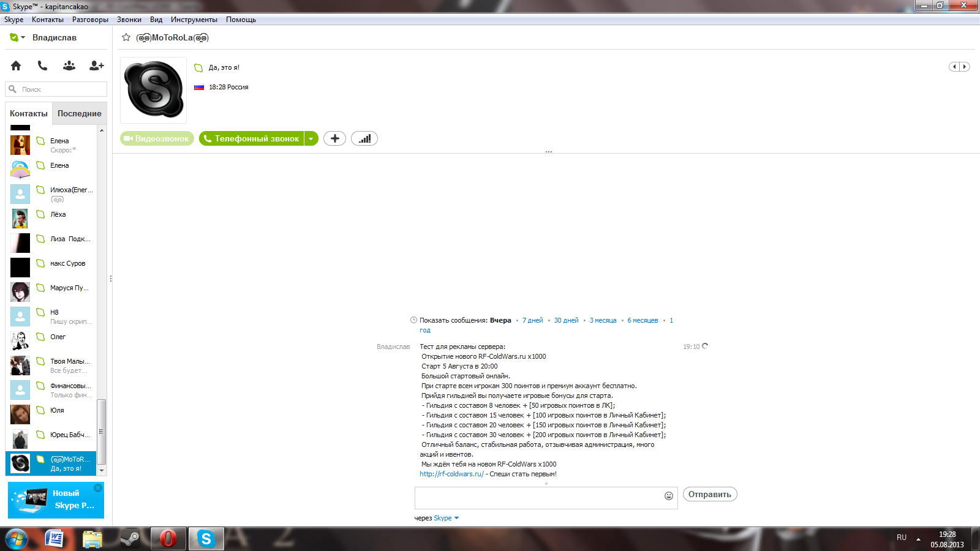Toggle favorite star for MoToRoLa contact
This screenshot has width=980, height=551.
point(126,37)
